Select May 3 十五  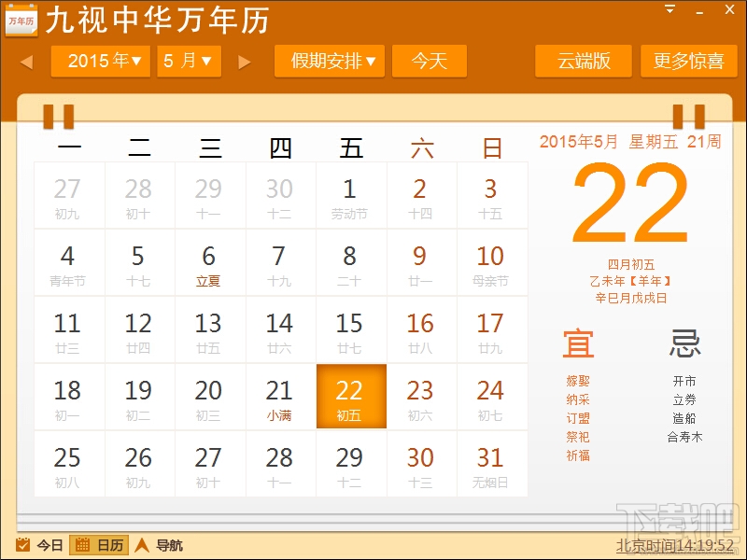point(492,196)
